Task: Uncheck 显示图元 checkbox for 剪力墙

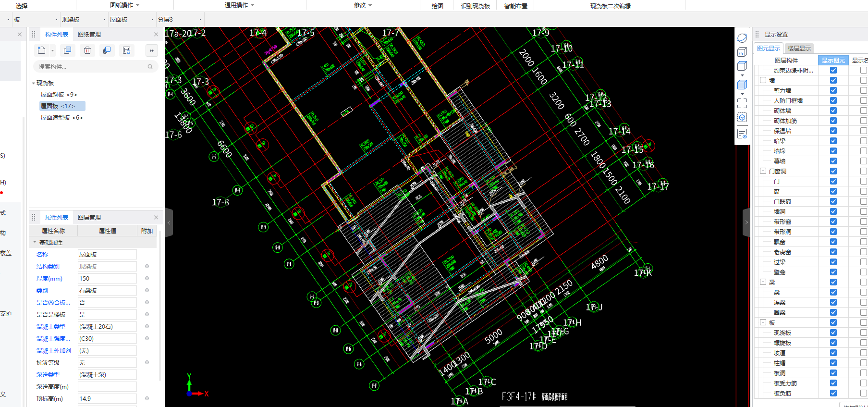Action: (x=833, y=90)
